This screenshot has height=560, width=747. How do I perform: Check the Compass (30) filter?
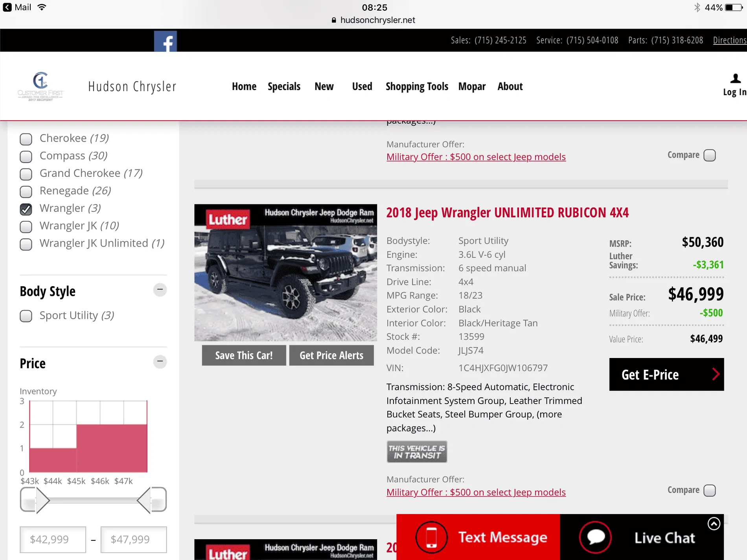click(26, 156)
